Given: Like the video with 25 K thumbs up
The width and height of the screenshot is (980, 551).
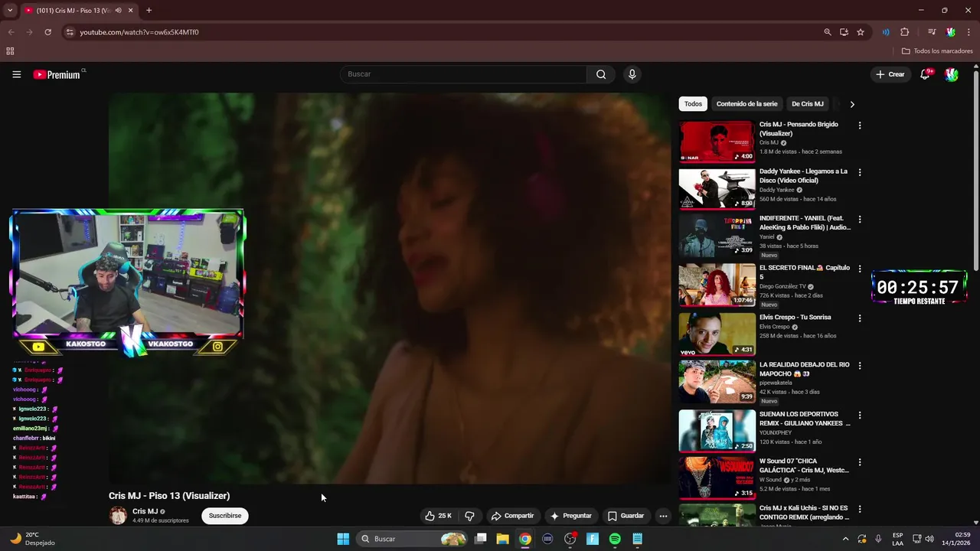Looking at the screenshot, I should tap(438, 516).
